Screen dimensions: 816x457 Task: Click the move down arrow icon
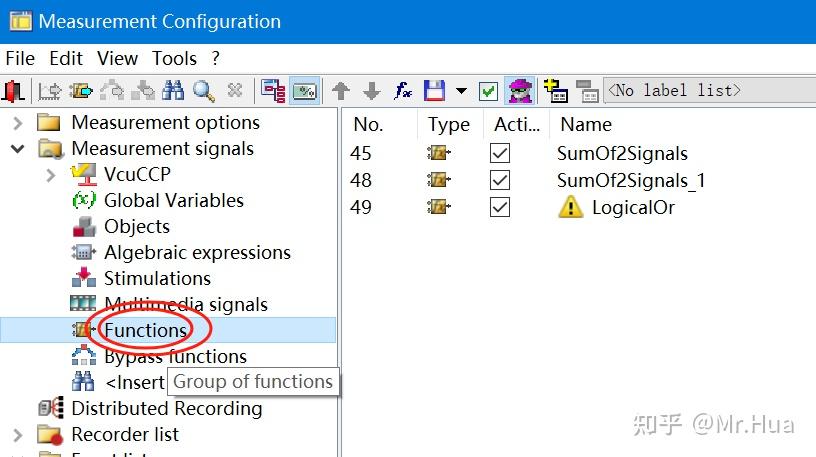(372, 91)
